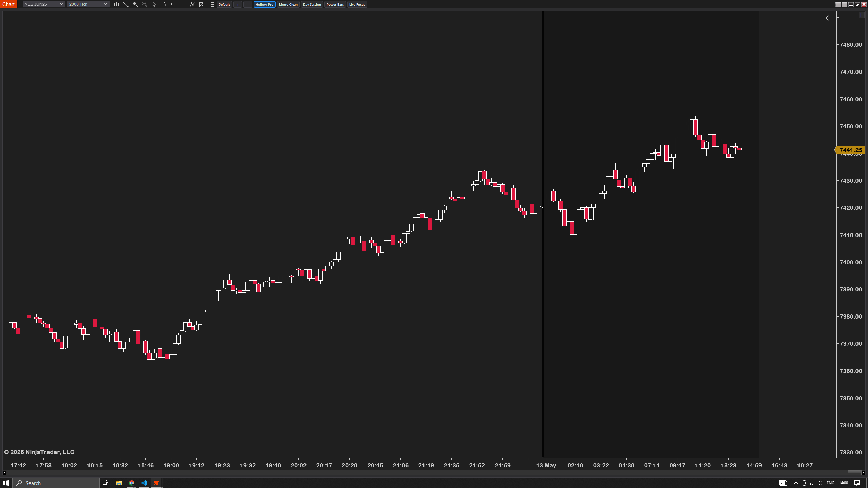
Task: Open the Meet Now tray icon
Action: pos(804,483)
